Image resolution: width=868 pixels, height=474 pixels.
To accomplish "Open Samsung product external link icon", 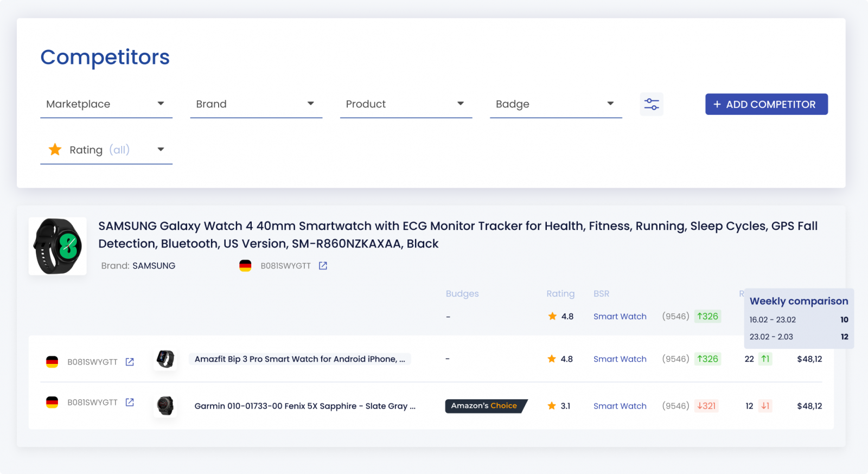I will [x=323, y=266].
